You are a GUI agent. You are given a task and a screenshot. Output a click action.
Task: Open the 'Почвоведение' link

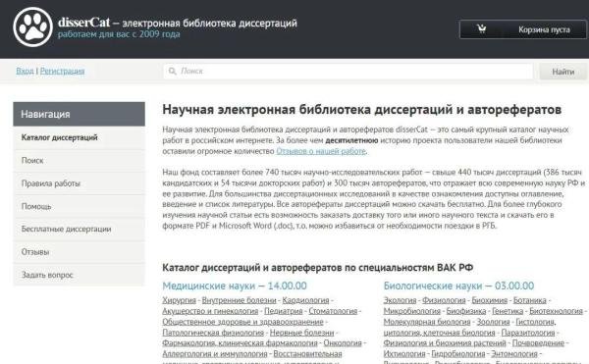538,343
